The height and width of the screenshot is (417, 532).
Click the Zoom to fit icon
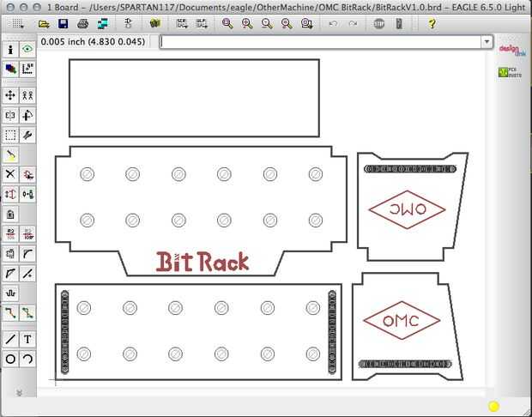227,23
